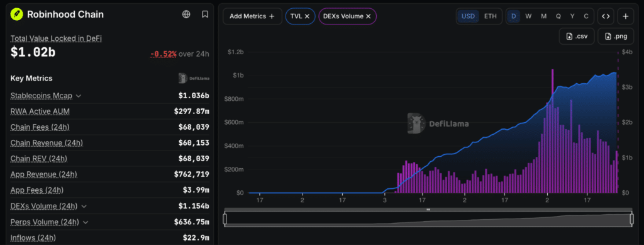The width and height of the screenshot is (644, 245).
Task: Select weekly interval W
Action: tap(528, 16)
